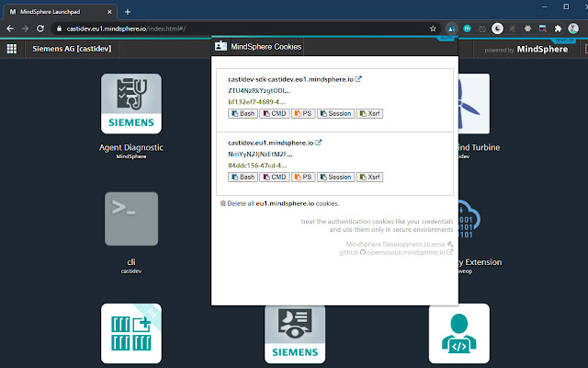Copy Session for castidev-sdk cookie

(x=335, y=113)
